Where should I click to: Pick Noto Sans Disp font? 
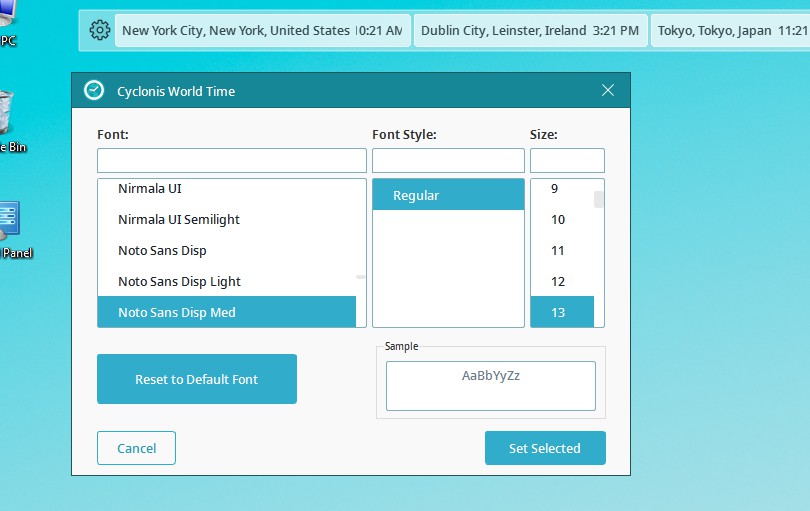[162, 250]
